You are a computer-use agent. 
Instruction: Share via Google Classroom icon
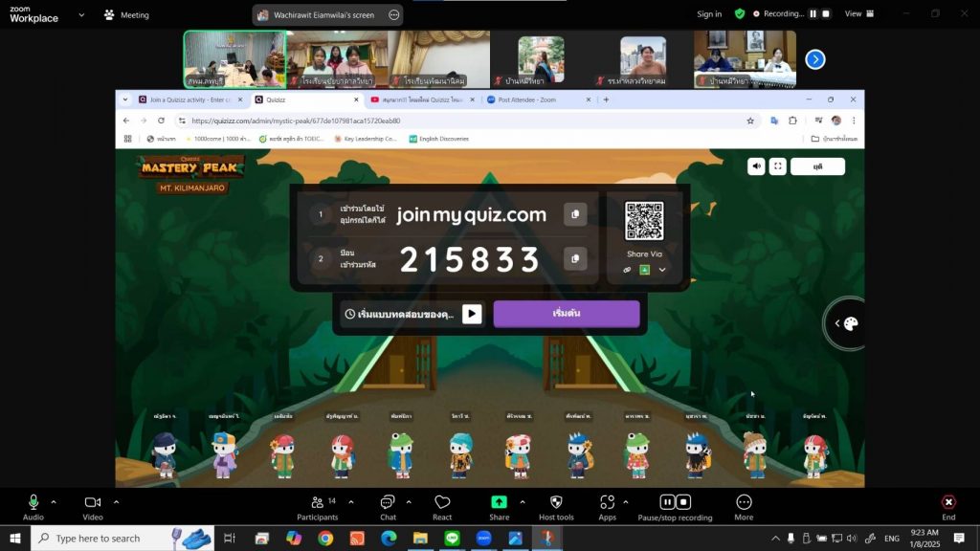pos(644,270)
